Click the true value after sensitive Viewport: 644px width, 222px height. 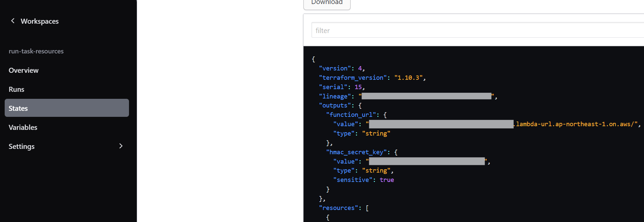tap(387, 180)
